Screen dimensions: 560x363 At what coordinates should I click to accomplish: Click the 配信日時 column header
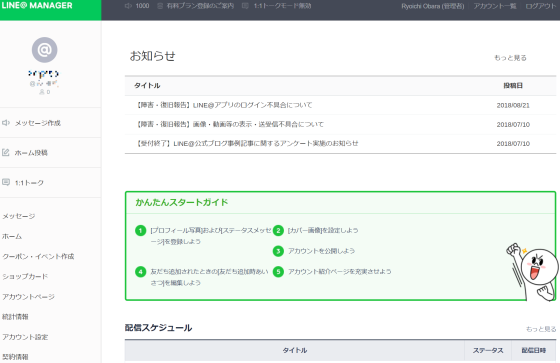coord(534,350)
